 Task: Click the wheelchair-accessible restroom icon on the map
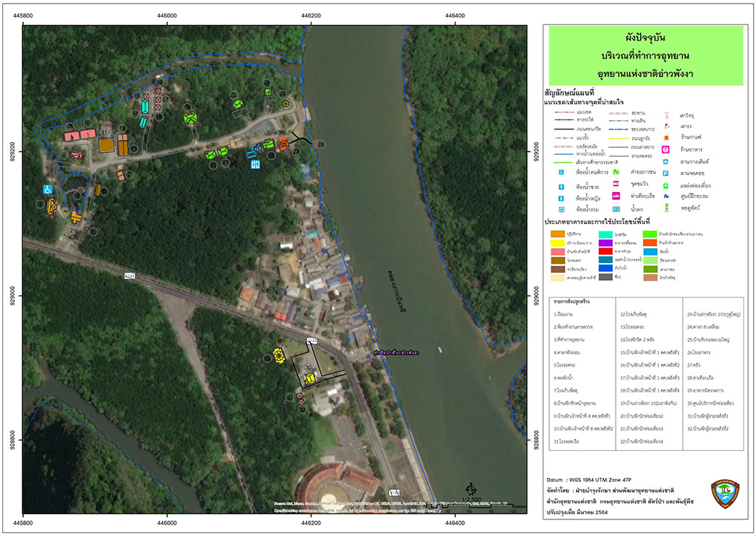coord(47,189)
